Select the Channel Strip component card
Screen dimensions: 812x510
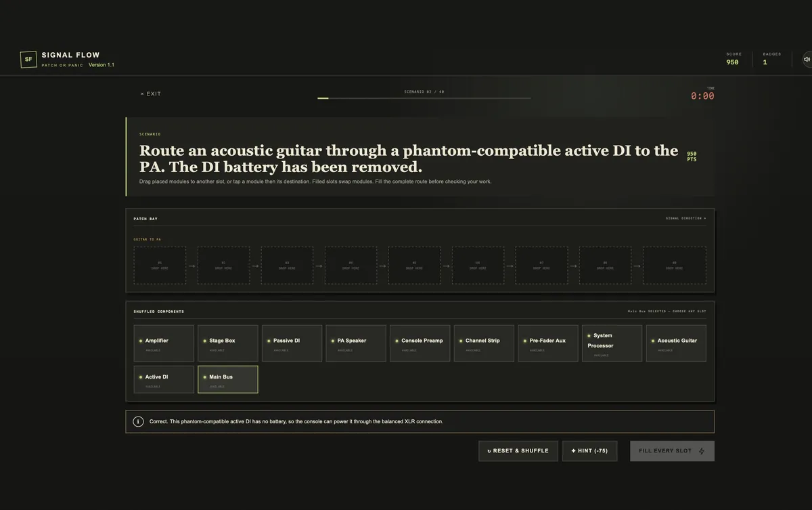(484, 343)
